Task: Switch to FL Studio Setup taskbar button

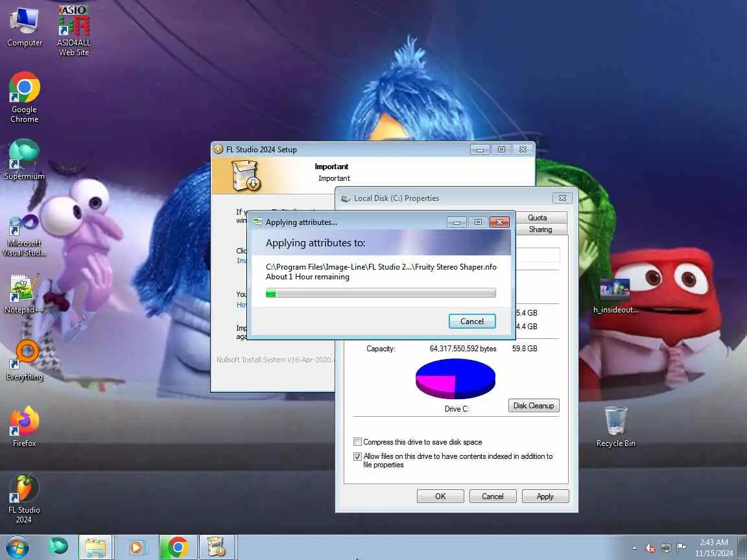Action: click(x=217, y=547)
